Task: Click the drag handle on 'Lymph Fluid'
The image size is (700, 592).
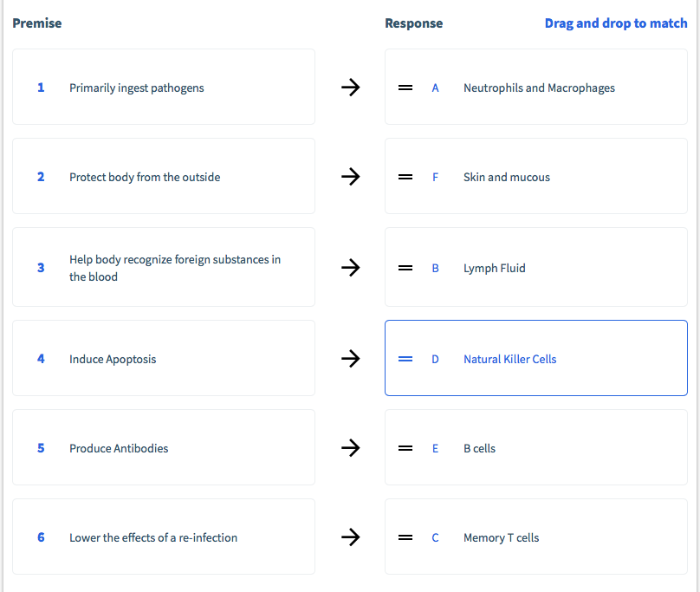Action: (x=405, y=267)
